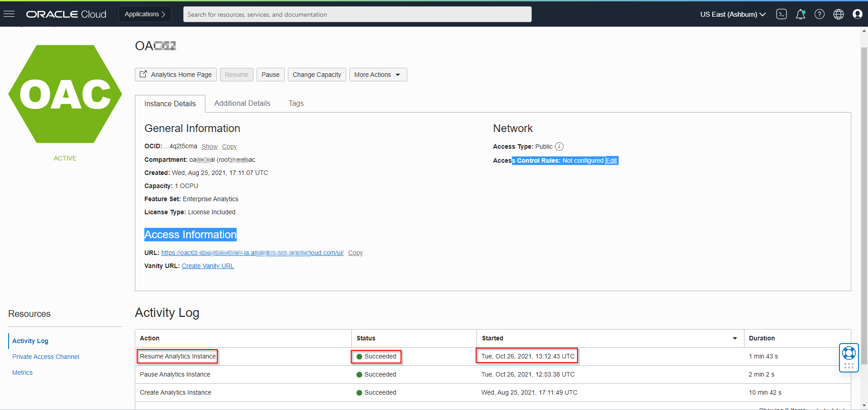Screen dimensions: 868x410
Task: Open the language globe icon
Action: click(839, 14)
